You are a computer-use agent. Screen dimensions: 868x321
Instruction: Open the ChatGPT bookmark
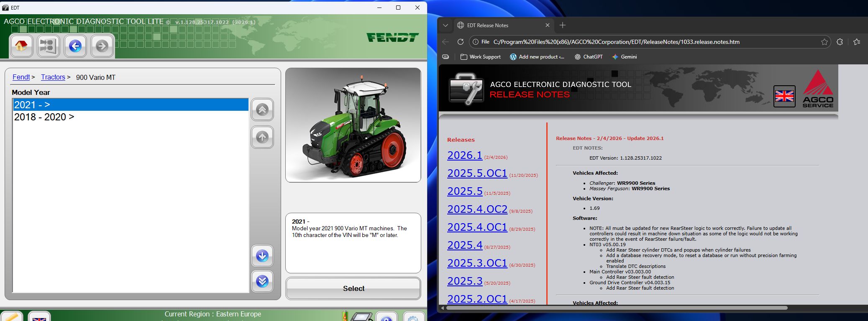(x=589, y=57)
